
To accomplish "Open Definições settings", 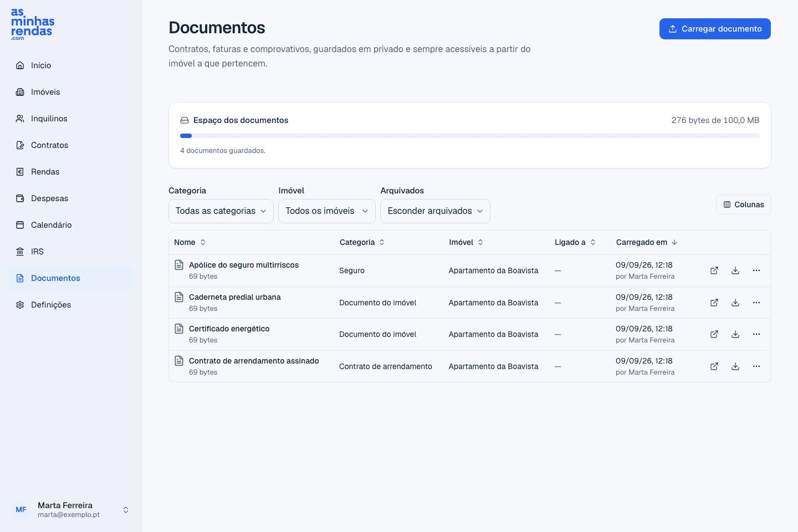I will click(71, 305).
